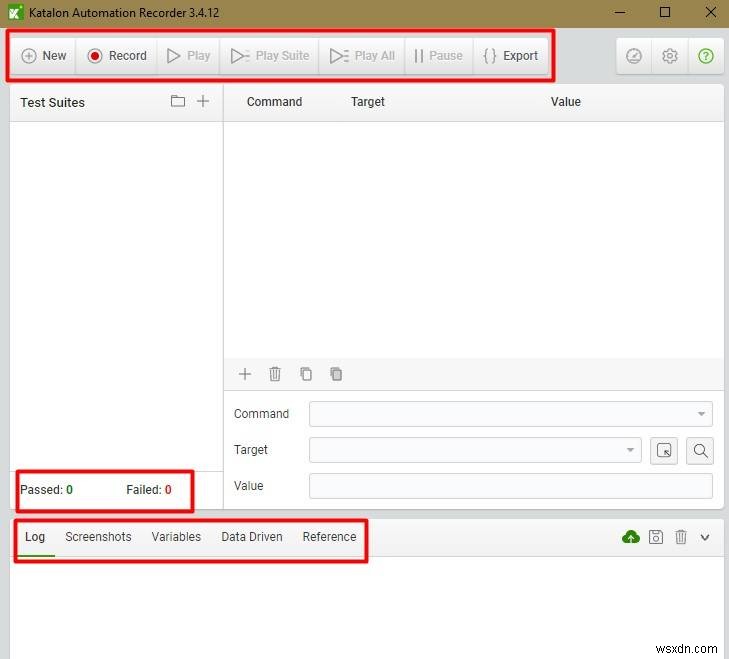Click the Value column header
The image size is (729, 659).
(566, 101)
